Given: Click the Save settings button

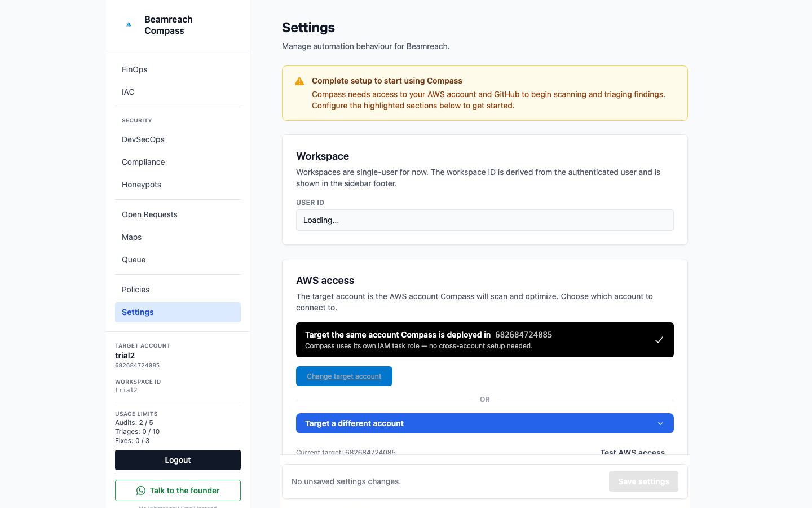Looking at the screenshot, I should point(643,481).
